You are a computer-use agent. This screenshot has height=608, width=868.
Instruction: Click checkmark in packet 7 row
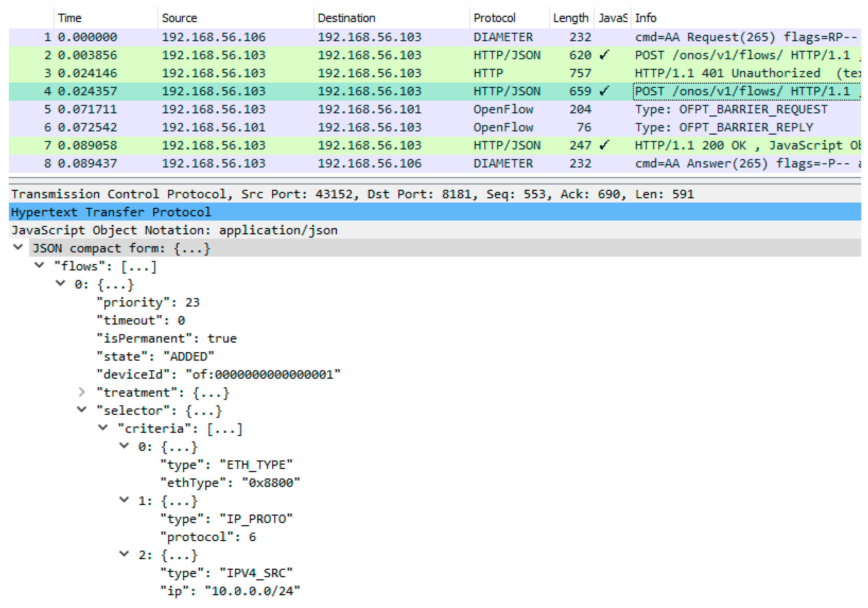(x=604, y=145)
